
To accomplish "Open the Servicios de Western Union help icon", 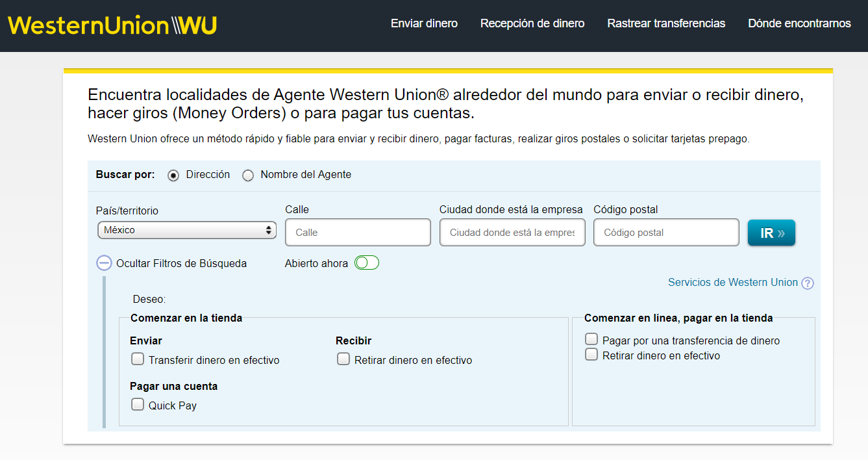I will tap(808, 283).
